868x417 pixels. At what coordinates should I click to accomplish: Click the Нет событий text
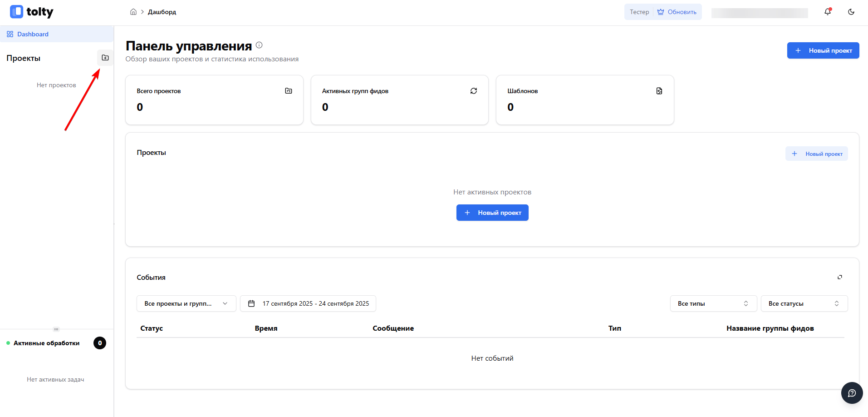[x=492, y=358]
